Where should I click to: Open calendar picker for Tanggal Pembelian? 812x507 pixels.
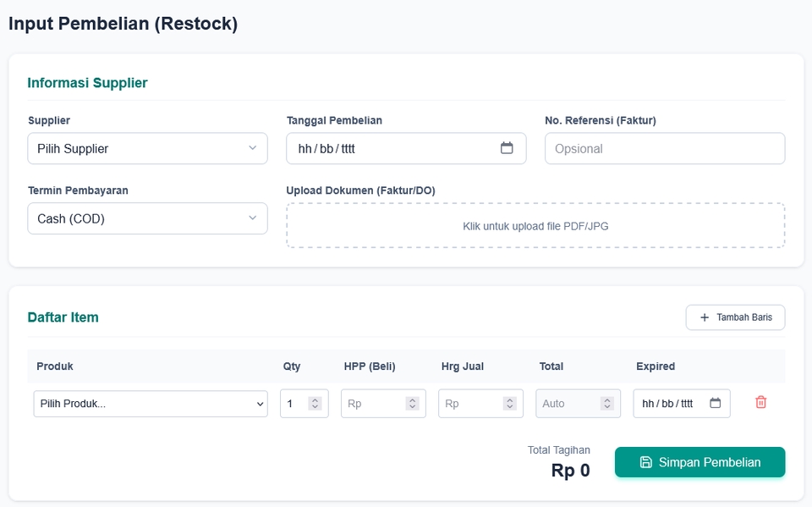pos(507,148)
